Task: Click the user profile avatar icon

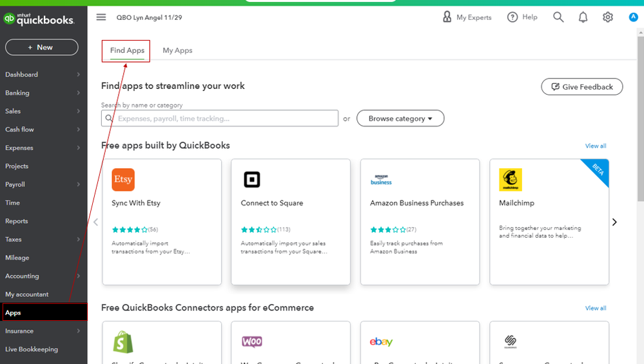Action: click(x=633, y=17)
